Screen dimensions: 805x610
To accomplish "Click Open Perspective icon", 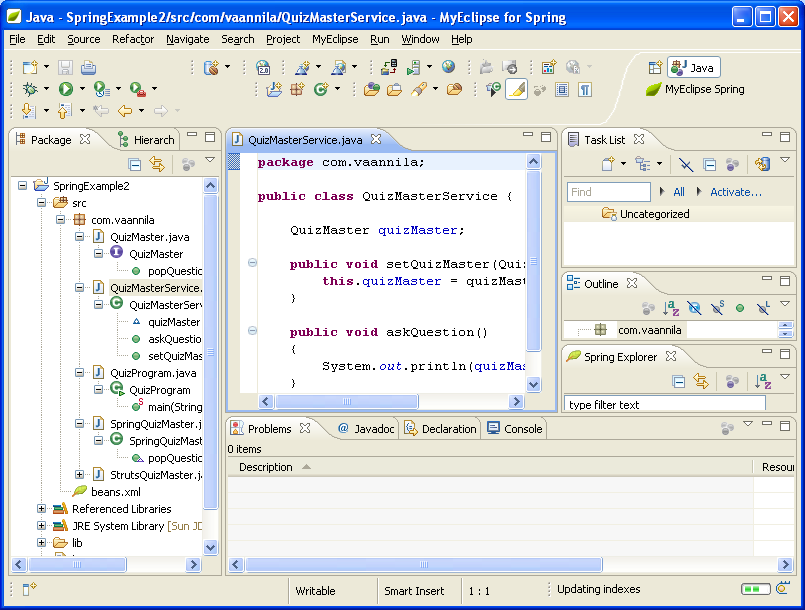I will (655, 67).
